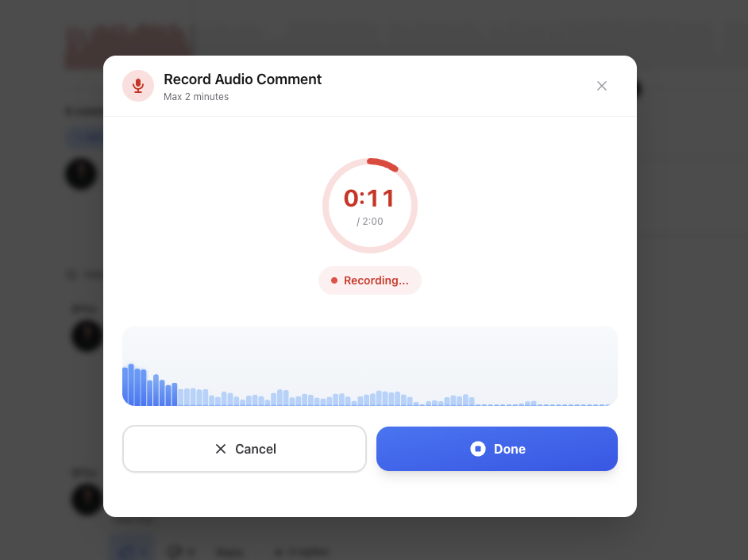Click the 2:00 maximum duration label
Screen dimensions: 748x560
click(x=370, y=222)
